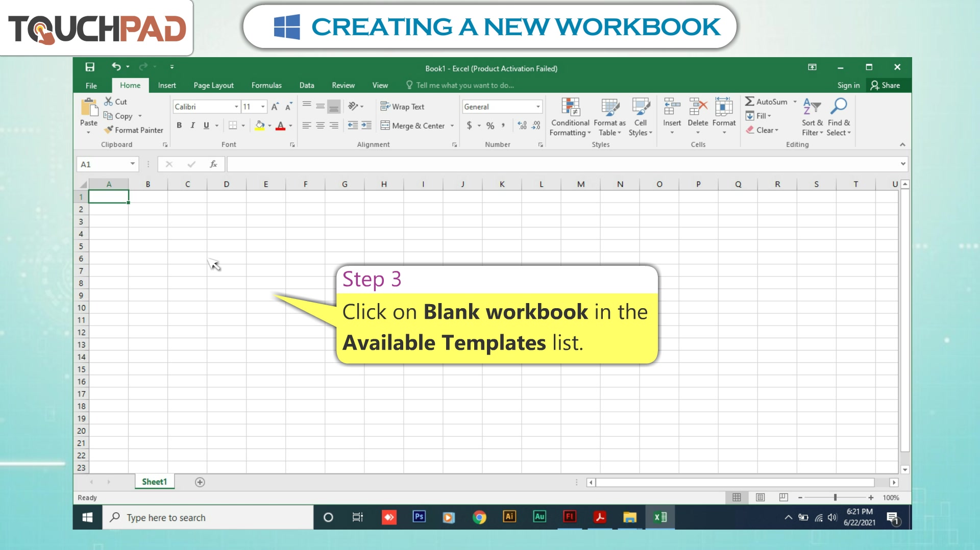Collapse the ribbon with the chevron
The height and width of the screenshot is (550, 980).
(902, 145)
